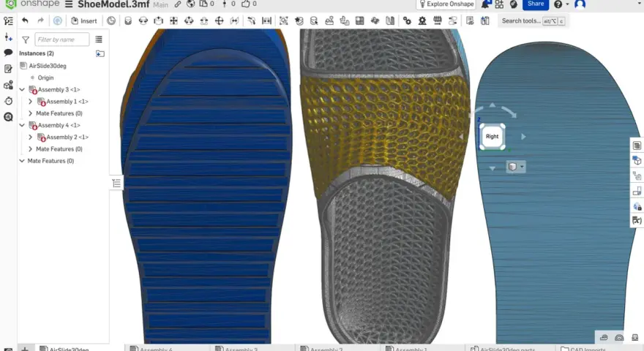Select the Parallel mate tool
644x351 pixels.
click(x=234, y=20)
